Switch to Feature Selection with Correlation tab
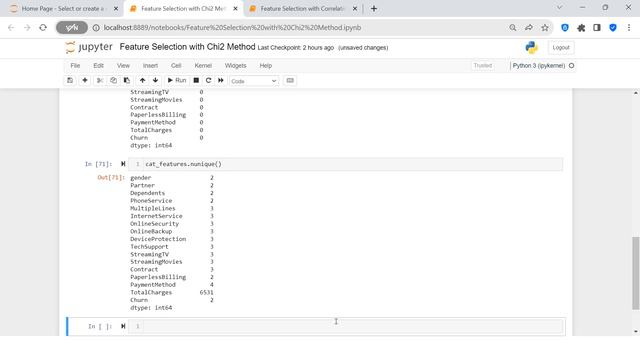The height and width of the screenshot is (360, 640). coord(302,9)
